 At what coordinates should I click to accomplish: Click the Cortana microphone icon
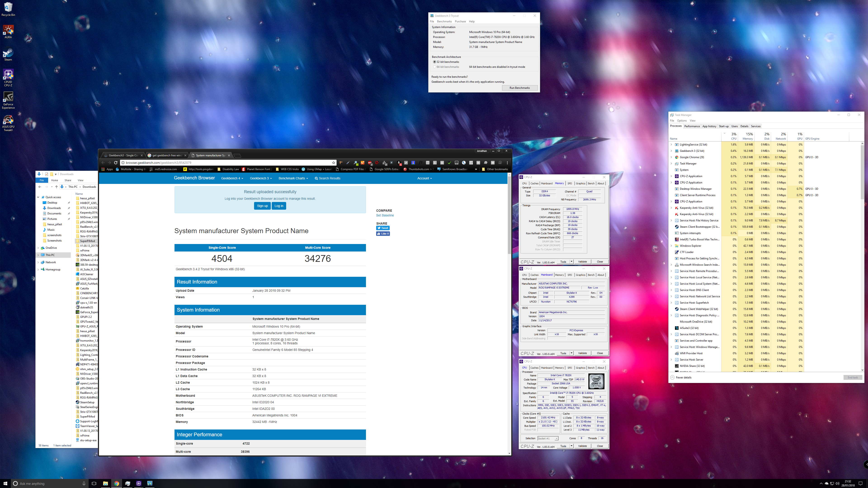[84, 483]
